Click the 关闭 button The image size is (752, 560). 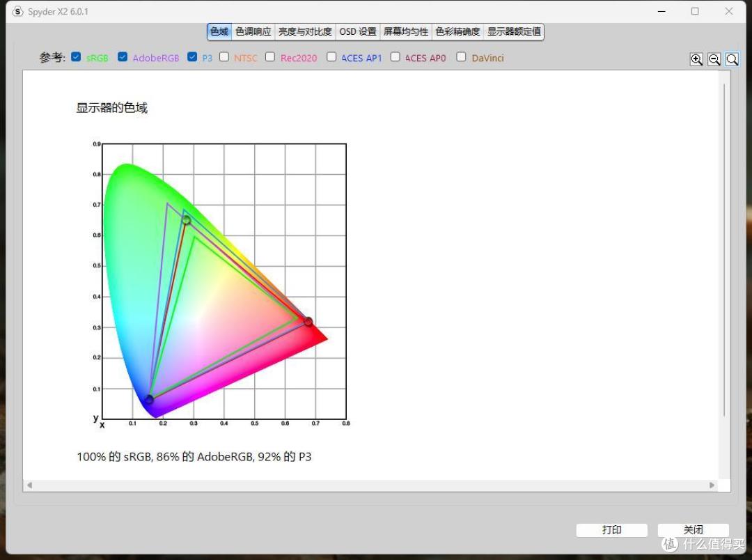point(693,530)
